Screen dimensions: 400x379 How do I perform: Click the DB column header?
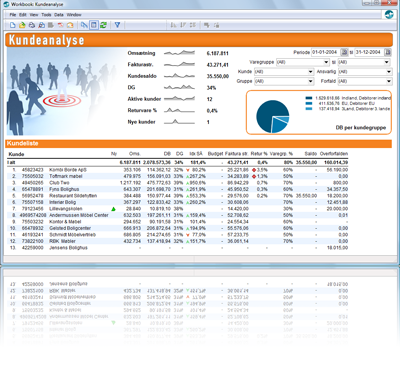coord(167,154)
